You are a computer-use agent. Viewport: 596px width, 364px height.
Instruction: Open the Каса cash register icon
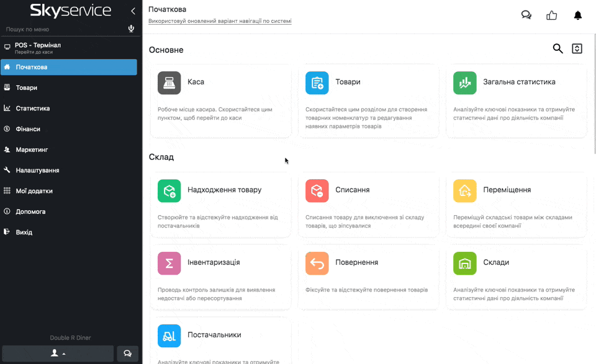pyautogui.click(x=169, y=82)
